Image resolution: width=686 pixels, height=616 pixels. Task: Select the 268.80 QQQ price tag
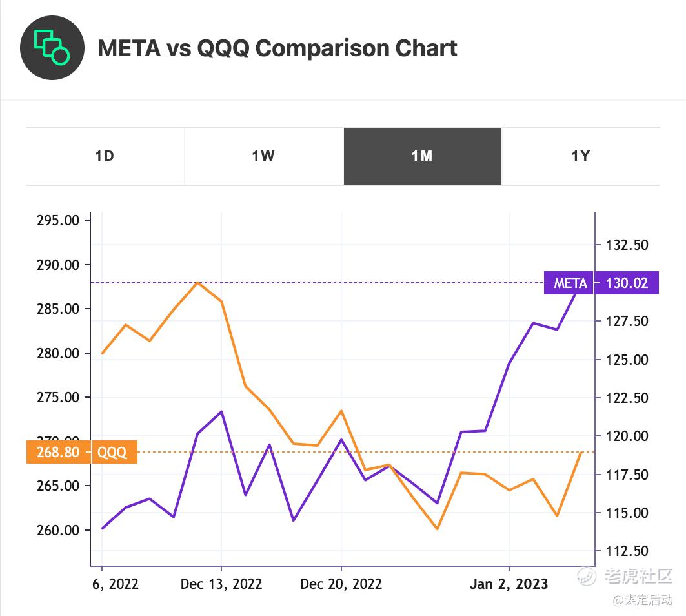point(58,452)
